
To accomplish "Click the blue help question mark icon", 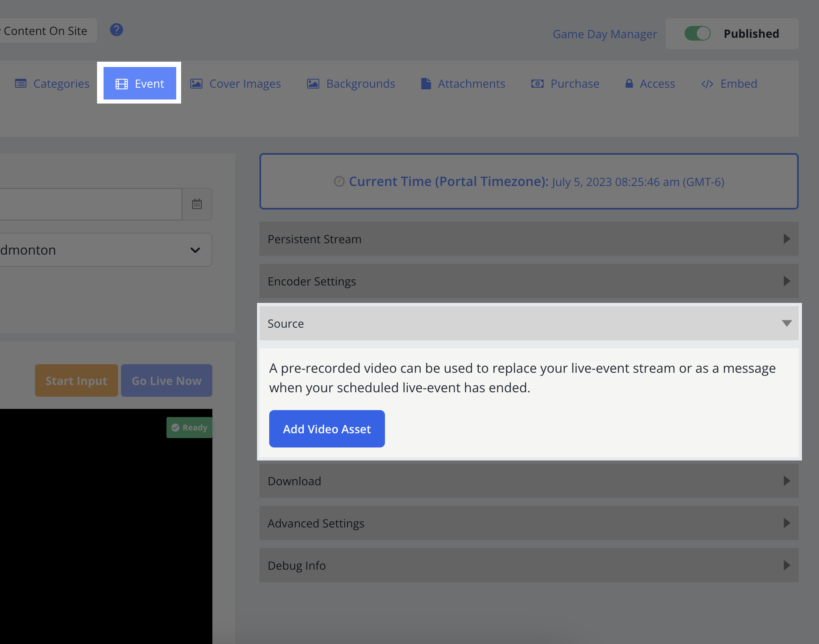I will pos(117,30).
